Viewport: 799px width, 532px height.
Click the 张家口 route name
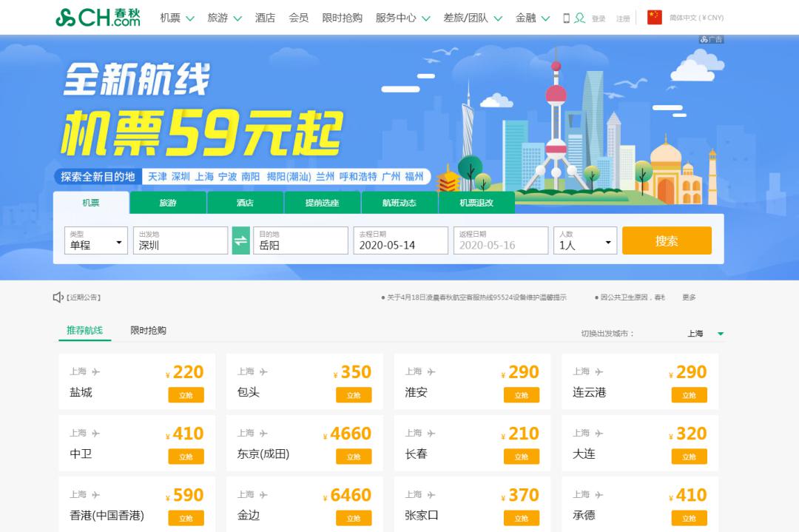[x=422, y=515]
